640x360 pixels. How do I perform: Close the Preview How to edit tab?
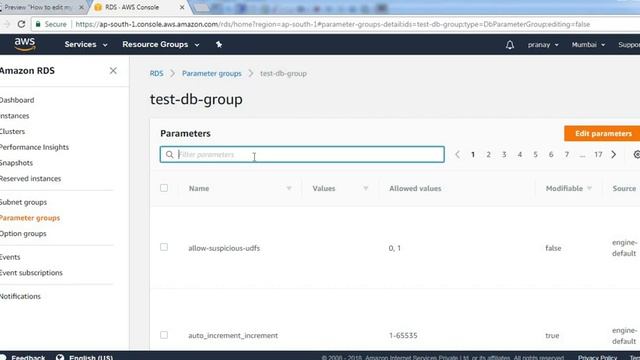(x=81, y=7)
